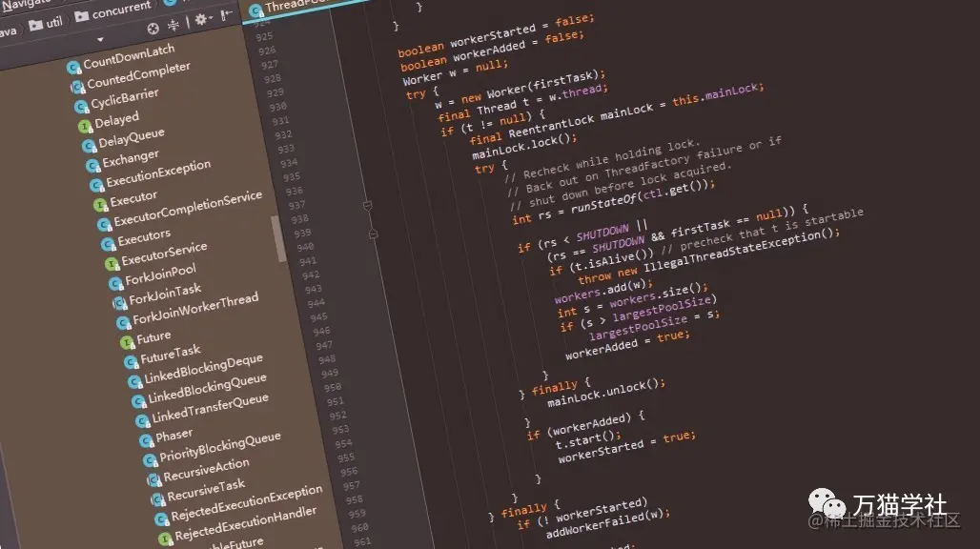Open the project panel gear settings
Image resolution: width=980 pixels, height=549 pixels.
coord(201,19)
